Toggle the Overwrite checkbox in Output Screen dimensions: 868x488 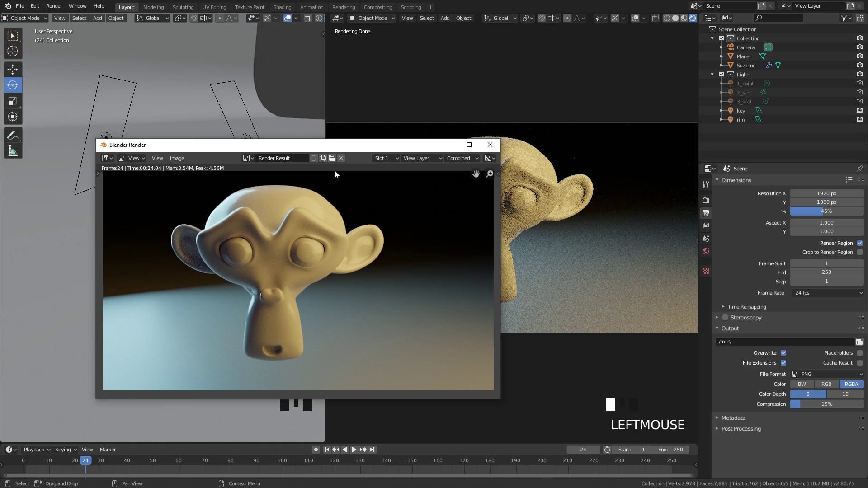tap(784, 352)
